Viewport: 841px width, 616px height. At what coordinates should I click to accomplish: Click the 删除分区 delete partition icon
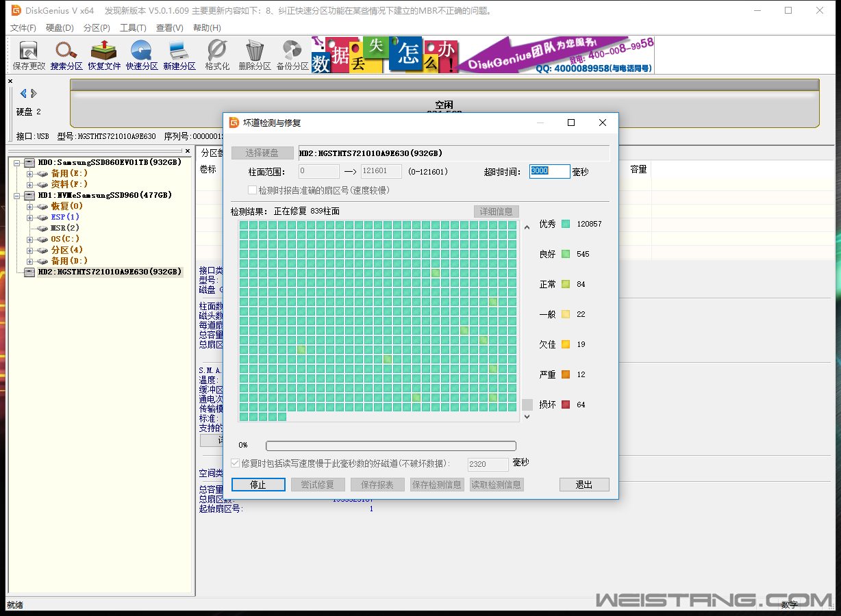point(255,55)
